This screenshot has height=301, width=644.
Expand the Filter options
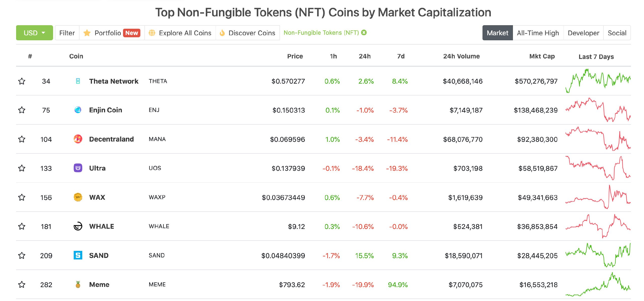(x=67, y=33)
